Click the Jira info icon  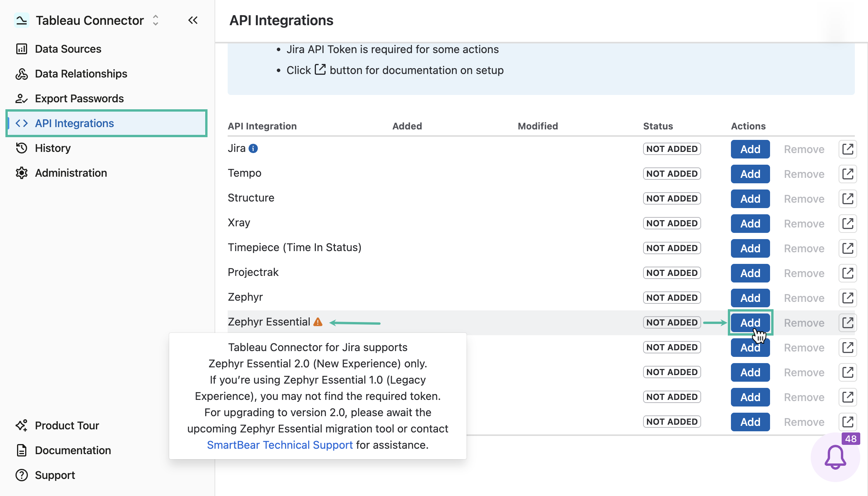(x=253, y=148)
